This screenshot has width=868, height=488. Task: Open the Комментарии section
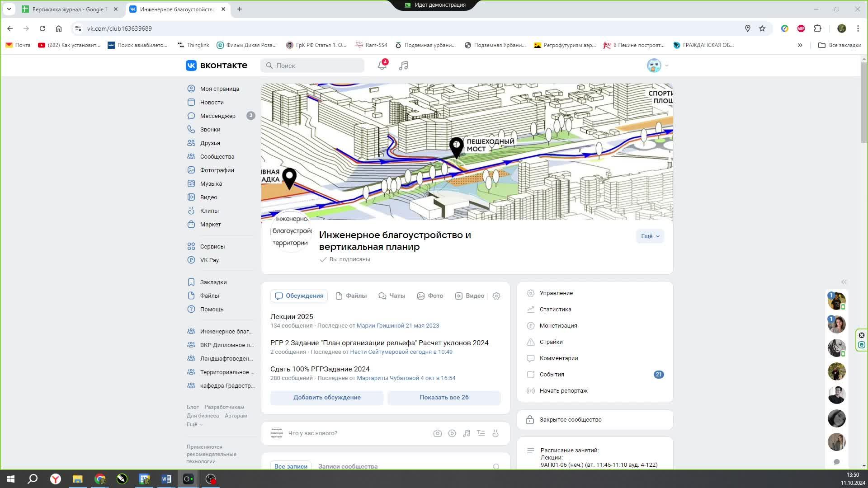point(559,358)
